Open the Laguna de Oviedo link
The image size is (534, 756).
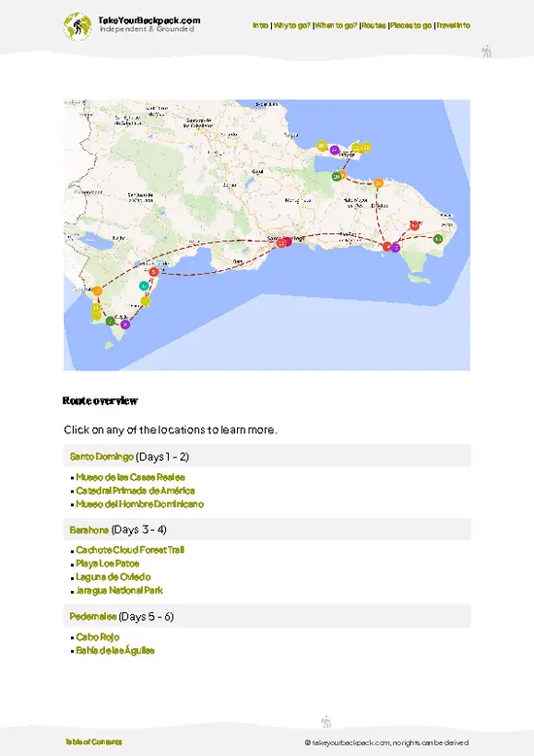(114, 577)
